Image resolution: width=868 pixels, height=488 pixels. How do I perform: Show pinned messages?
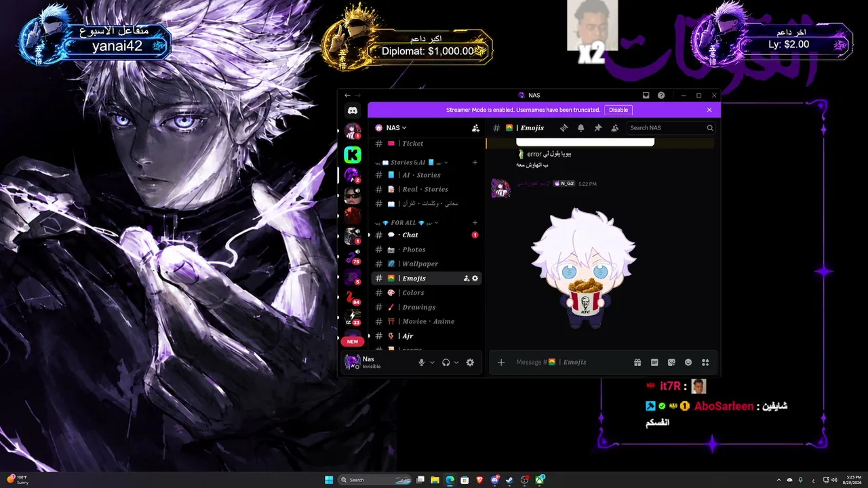[597, 127]
